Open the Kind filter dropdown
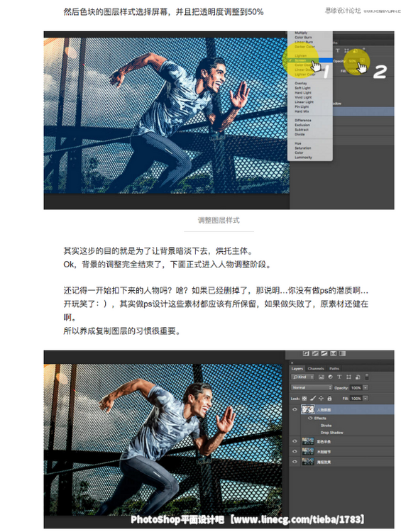 point(303,377)
